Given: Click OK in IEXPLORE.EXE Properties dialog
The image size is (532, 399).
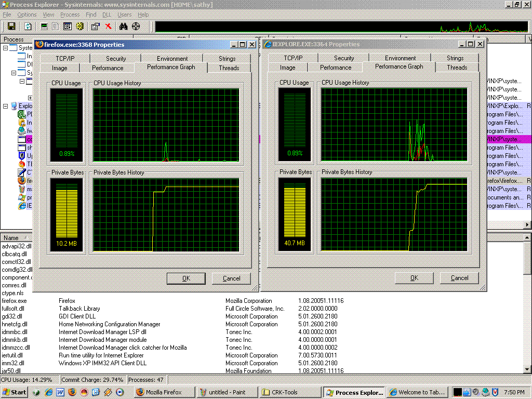Looking at the screenshot, I should coord(414,278).
